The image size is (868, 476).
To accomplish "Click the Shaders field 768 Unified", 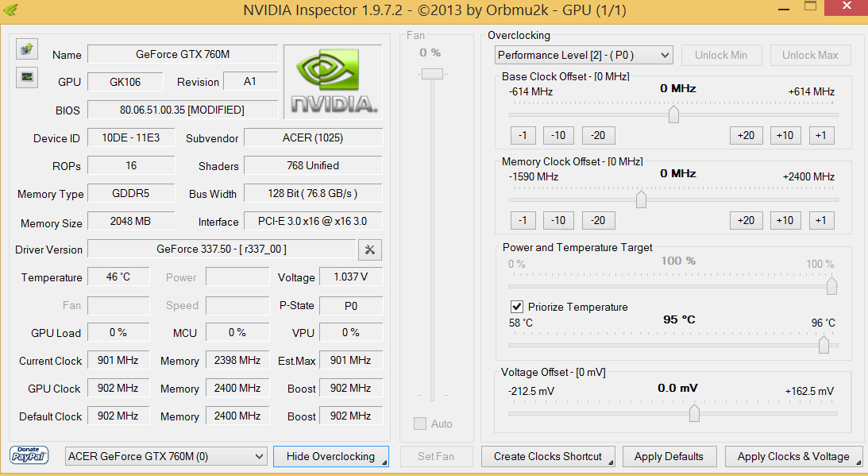I will point(313,165).
